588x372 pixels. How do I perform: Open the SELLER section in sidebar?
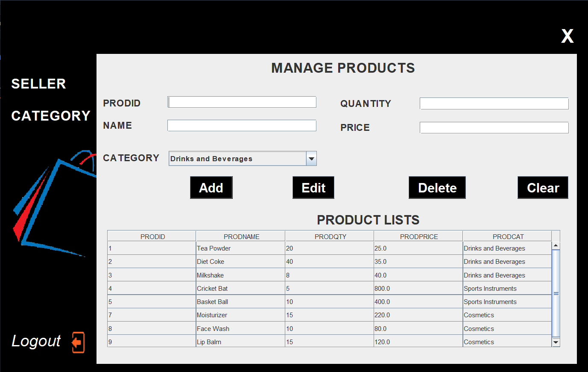38,84
